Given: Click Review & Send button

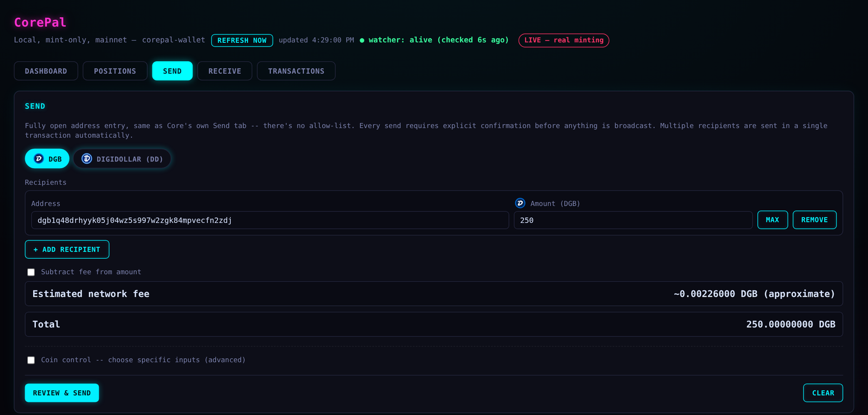Looking at the screenshot, I should pyautogui.click(x=62, y=393).
